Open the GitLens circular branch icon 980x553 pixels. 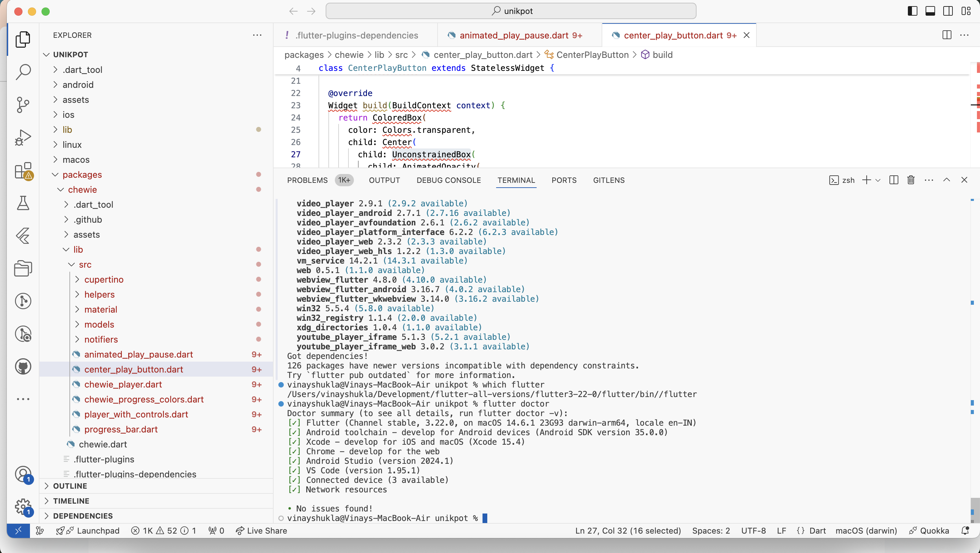tap(23, 301)
